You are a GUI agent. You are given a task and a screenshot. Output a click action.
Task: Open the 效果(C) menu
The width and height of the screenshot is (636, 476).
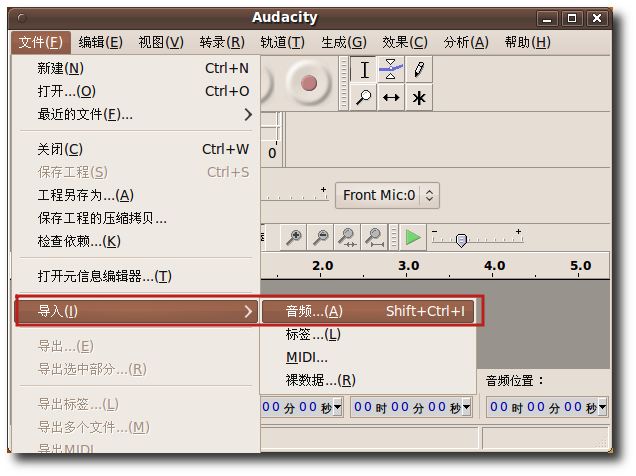404,42
